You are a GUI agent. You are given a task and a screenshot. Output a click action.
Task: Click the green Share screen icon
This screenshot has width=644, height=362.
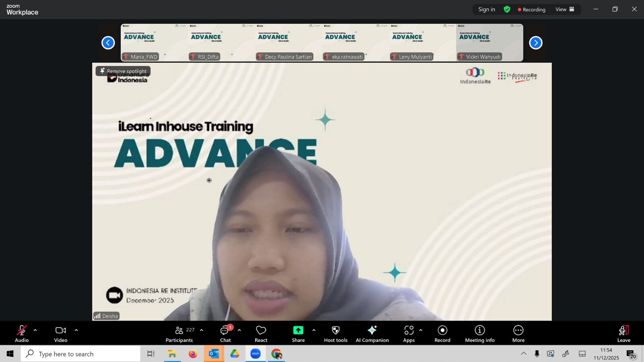pyautogui.click(x=298, y=330)
